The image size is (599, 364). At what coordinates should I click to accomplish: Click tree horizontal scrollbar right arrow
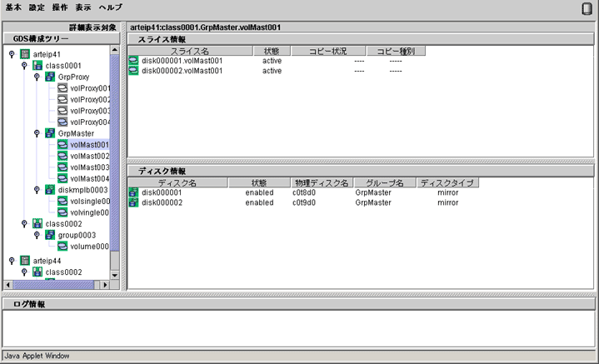click(x=105, y=285)
